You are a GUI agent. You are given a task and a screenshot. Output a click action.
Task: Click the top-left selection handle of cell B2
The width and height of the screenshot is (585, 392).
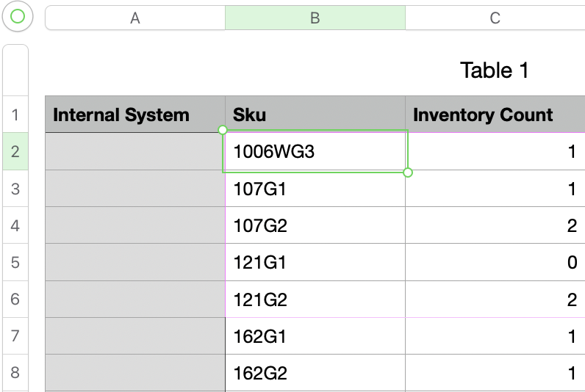(223, 130)
